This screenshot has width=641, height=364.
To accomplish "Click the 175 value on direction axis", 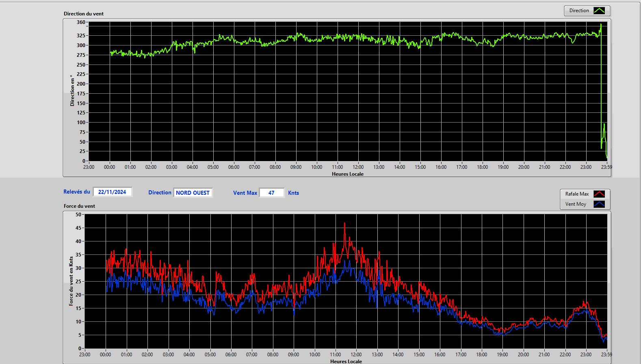I will click(x=81, y=93).
